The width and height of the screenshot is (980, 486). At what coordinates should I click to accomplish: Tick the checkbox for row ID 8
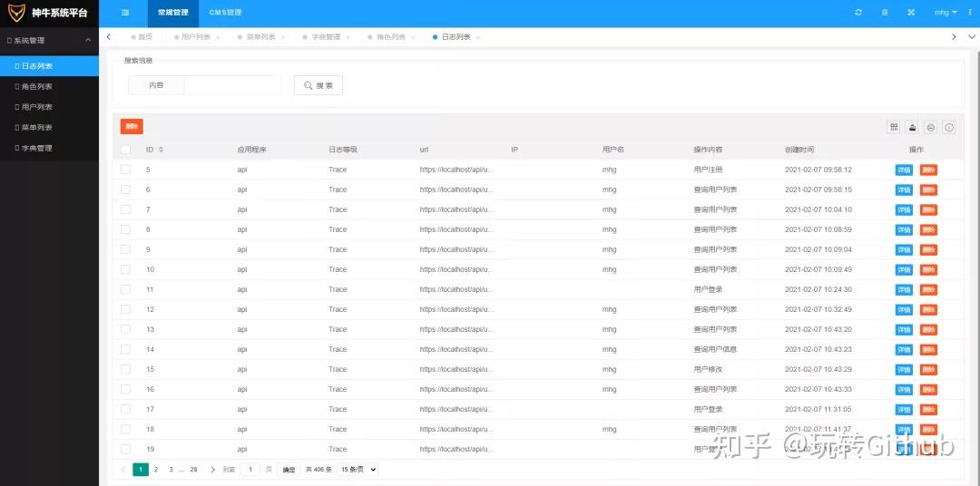pyautogui.click(x=125, y=230)
